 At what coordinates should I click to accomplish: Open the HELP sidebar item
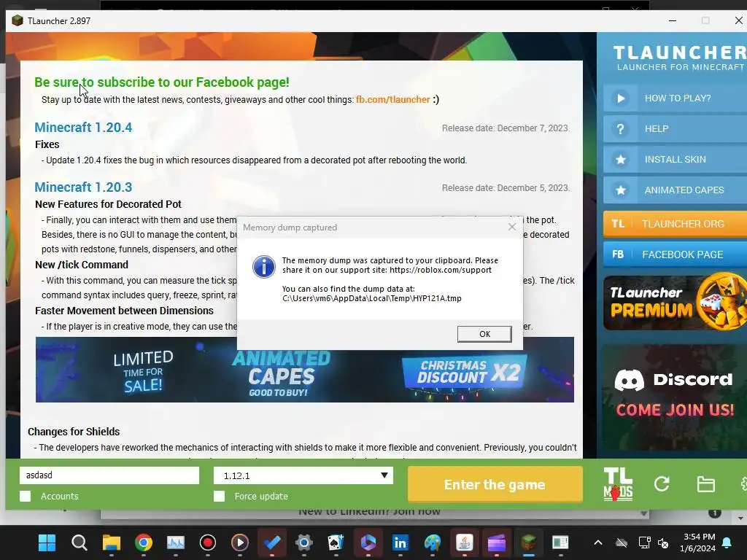click(675, 129)
